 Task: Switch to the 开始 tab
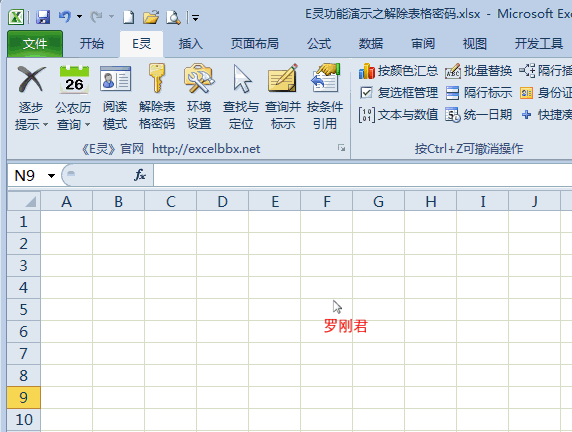click(92, 44)
